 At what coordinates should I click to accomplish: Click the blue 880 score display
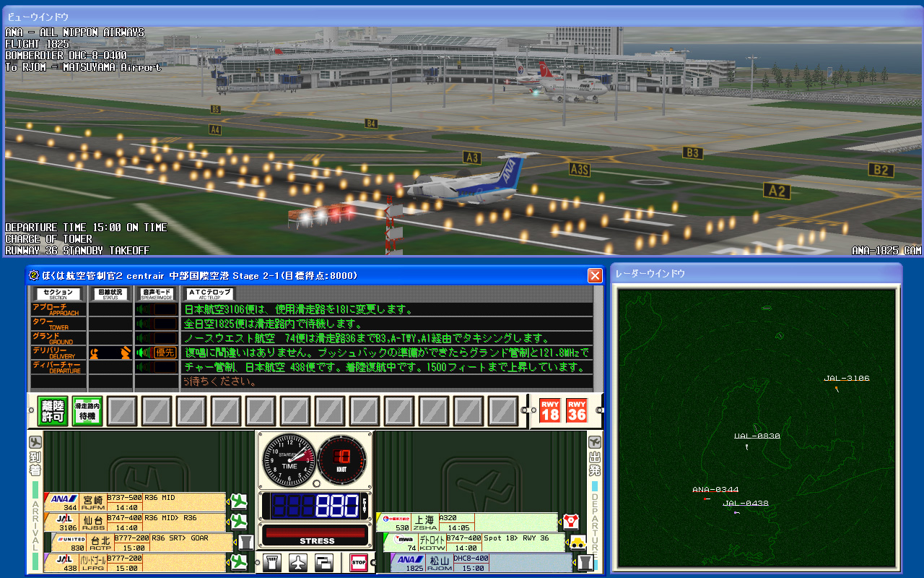[315, 506]
